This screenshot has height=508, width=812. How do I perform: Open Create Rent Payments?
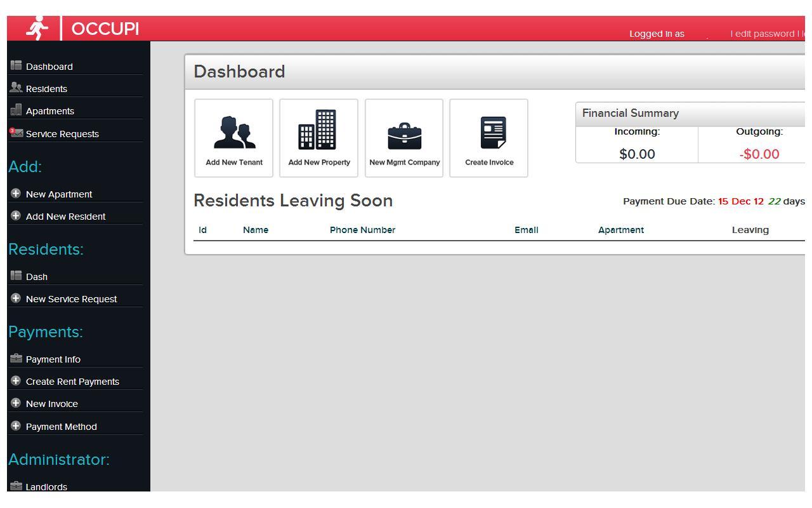tap(73, 381)
